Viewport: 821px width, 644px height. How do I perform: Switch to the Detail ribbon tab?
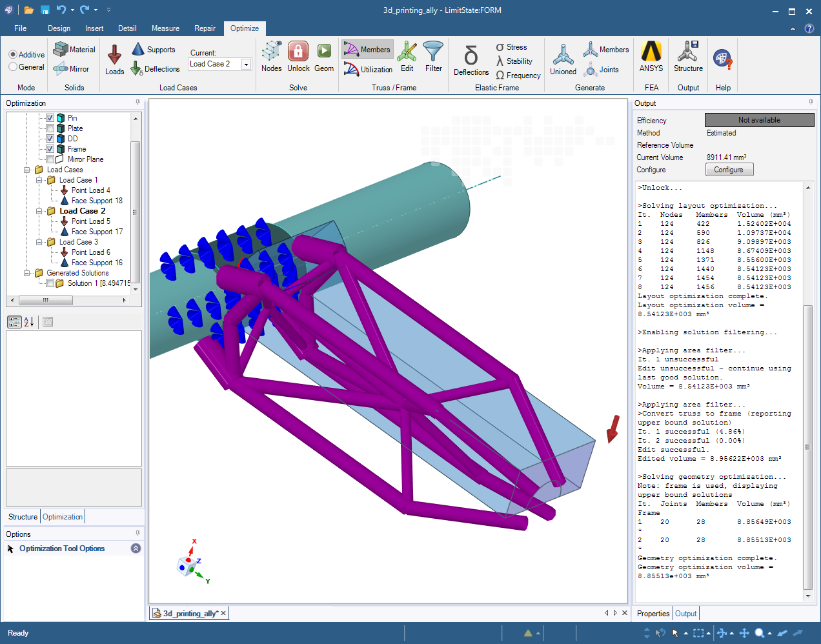pos(127,28)
